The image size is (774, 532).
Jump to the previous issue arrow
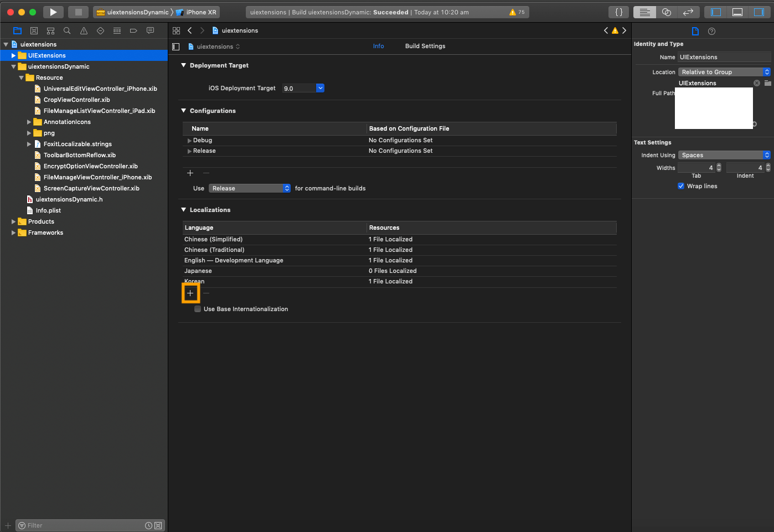point(606,31)
